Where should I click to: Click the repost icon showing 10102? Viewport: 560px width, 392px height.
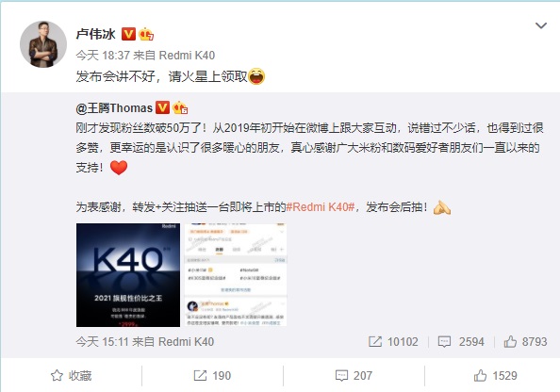[x=375, y=342]
